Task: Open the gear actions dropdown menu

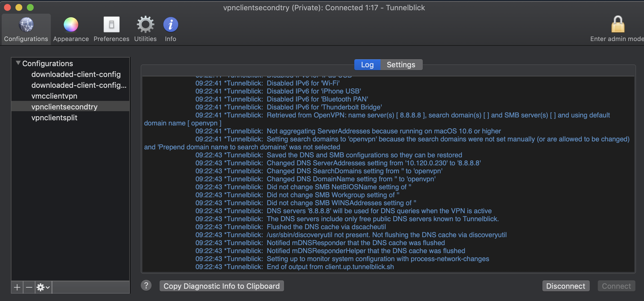Action: pyautogui.click(x=43, y=287)
